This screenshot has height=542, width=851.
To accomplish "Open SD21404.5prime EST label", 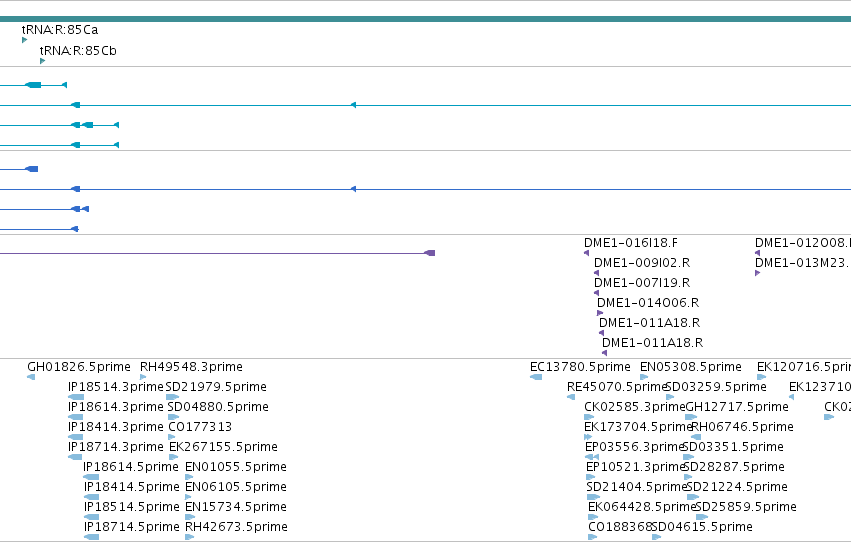I will click(637, 487).
